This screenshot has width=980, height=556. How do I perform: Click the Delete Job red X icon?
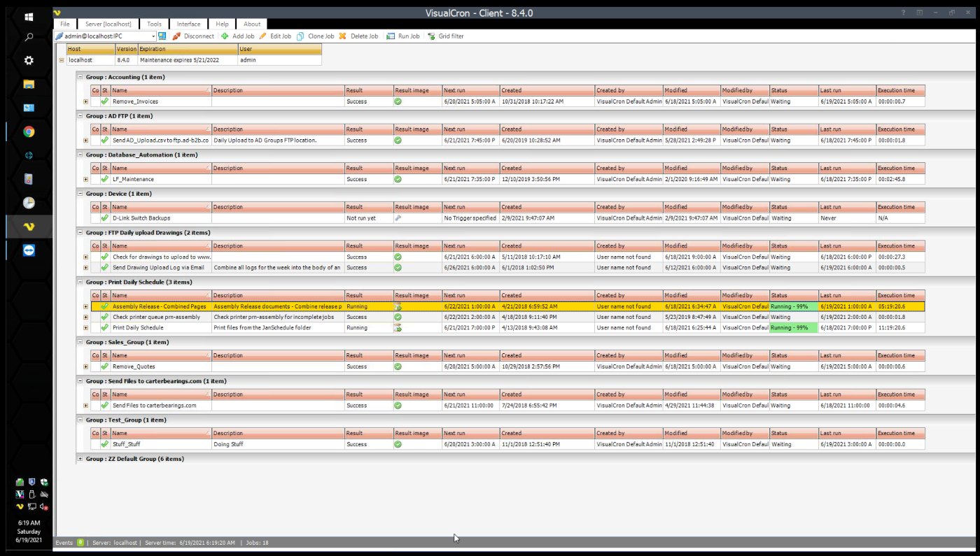click(x=343, y=36)
